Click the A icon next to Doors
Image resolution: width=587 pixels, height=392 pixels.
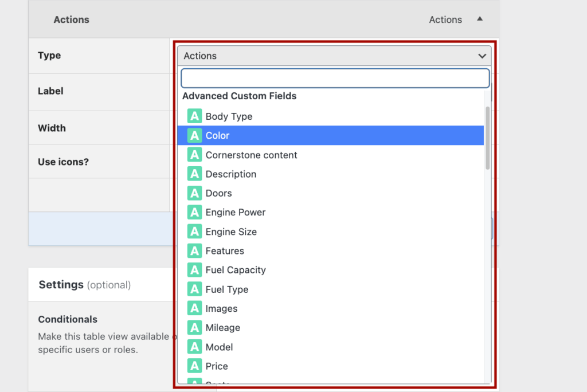tap(194, 193)
